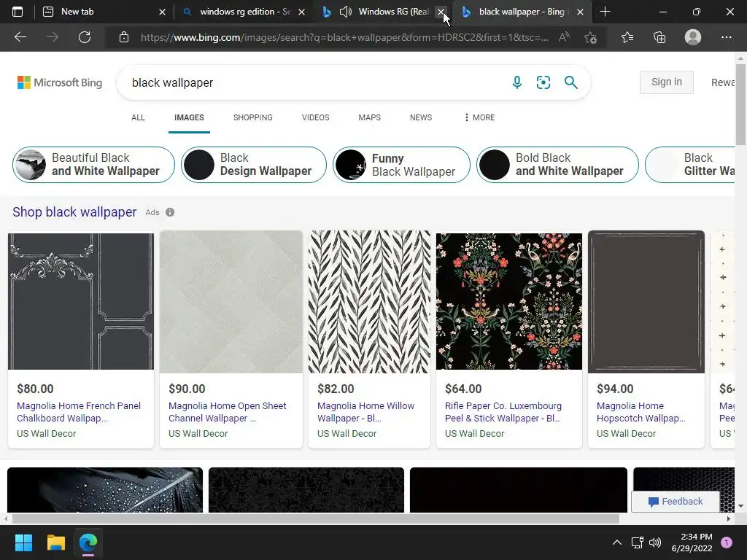This screenshot has width=747, height=560.
Task: View site information lock icon
Action: (124, 37)
